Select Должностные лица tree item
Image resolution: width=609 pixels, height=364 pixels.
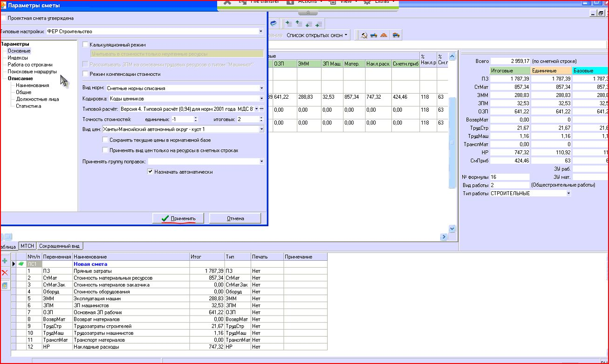pyautogui.click(x=37, y=99)
